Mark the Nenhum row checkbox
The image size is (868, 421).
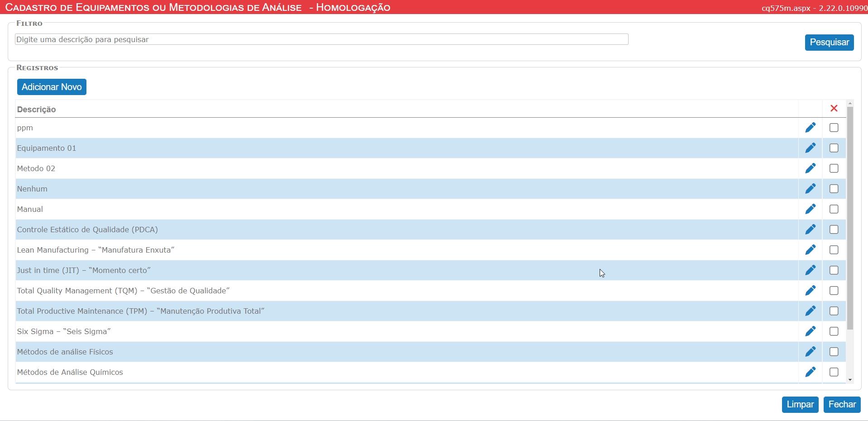coord(834,189)
